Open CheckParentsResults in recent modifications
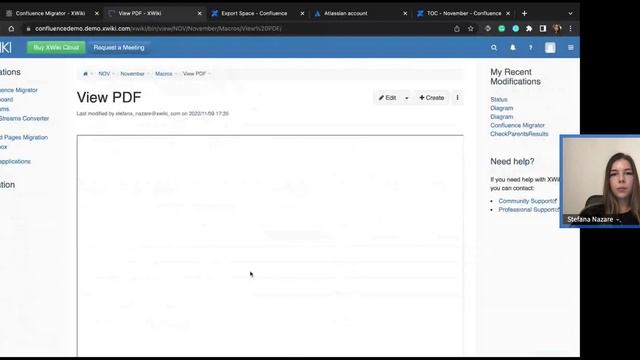This screenshot has width=640, height=360. 519,134
